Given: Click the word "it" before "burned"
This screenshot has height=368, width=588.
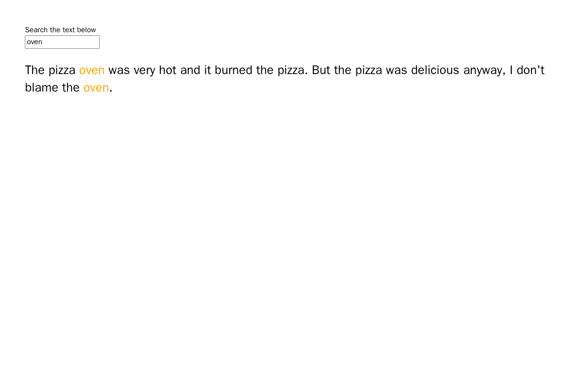Looking at the screenshot, I should (x=208, y=70).
